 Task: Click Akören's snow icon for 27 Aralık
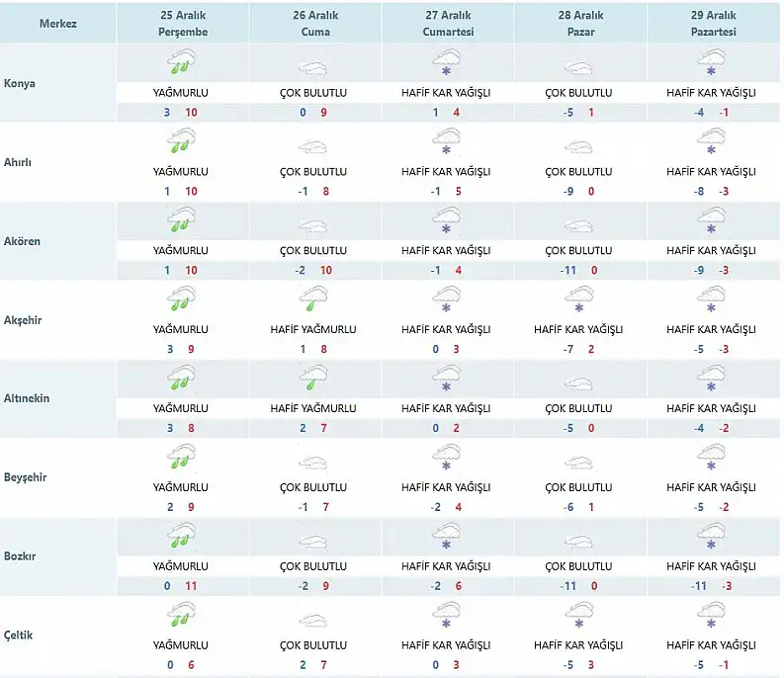tap(446, 223)
